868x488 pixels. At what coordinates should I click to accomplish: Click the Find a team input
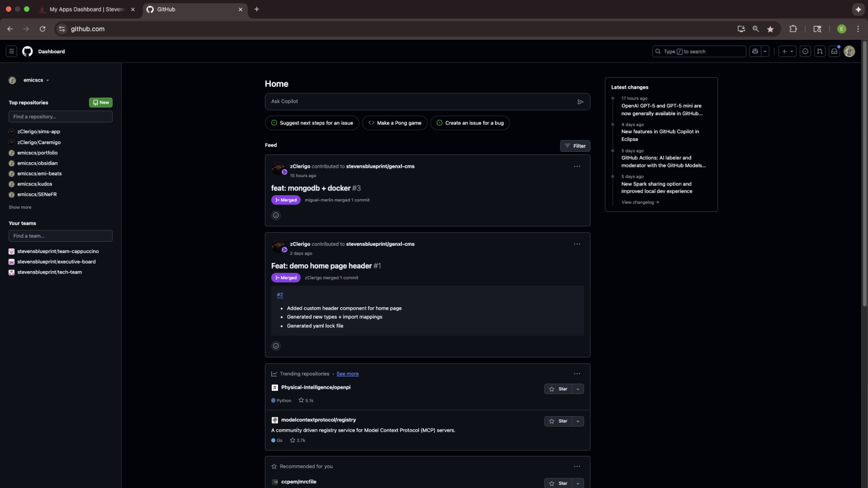[x=60, y=236]
